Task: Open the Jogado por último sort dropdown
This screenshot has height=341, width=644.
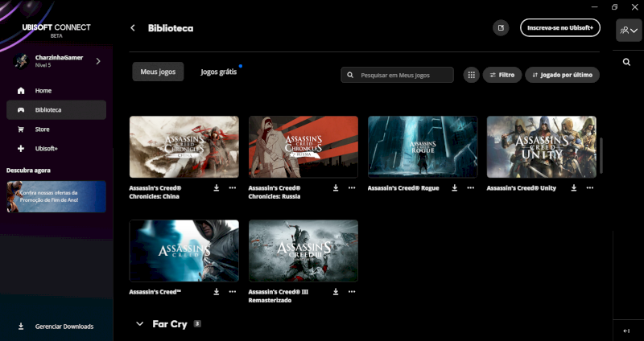Action: click(562, 75)
